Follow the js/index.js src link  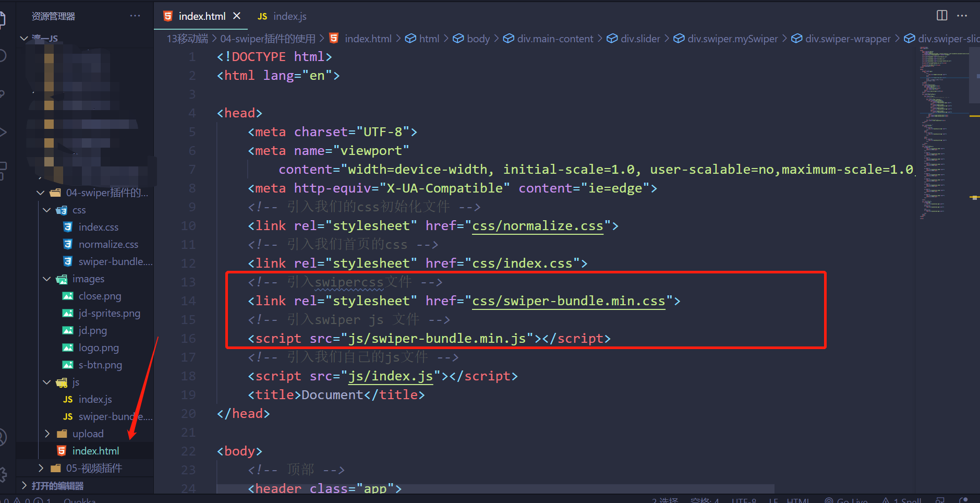point(390,376)
